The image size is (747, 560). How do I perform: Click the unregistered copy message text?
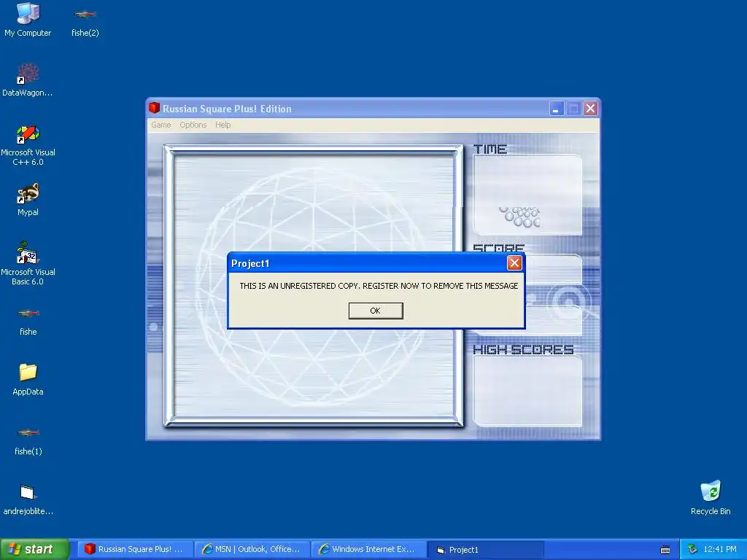click(379, 286)
